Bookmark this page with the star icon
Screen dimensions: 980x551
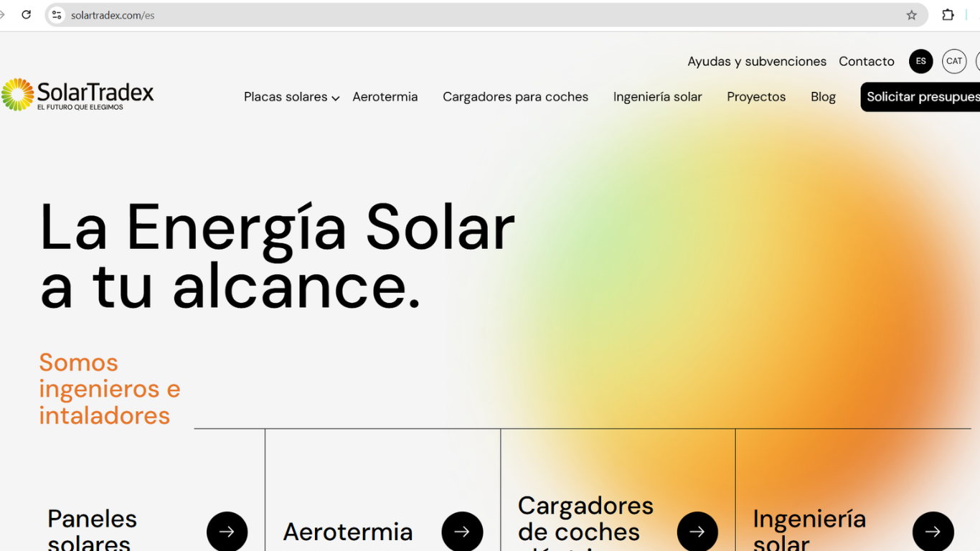click(911, 15)
